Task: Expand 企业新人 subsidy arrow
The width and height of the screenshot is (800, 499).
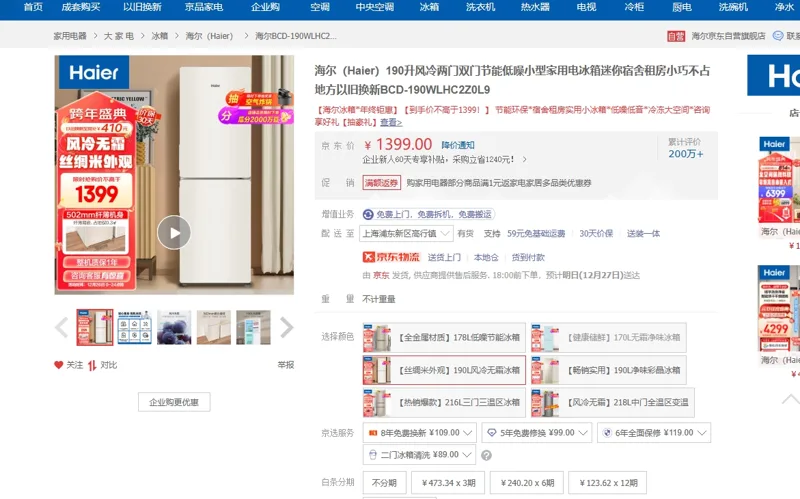Action: tap(524, 160)
